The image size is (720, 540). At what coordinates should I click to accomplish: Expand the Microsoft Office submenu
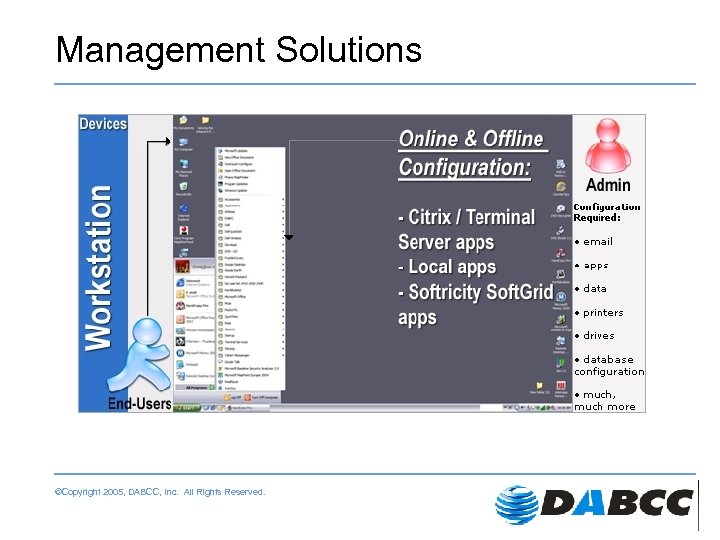(251, 297)
